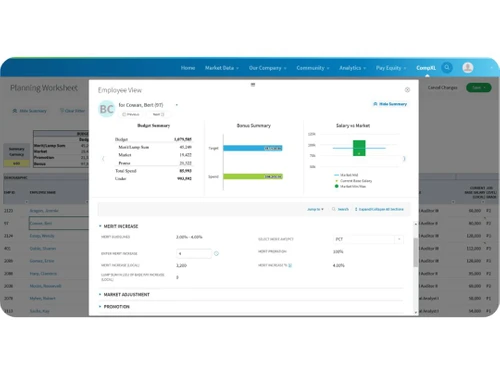Open the employee link with ID 2079
The width and height of the screenshot is (500, 375).
(x=42, y=299)
